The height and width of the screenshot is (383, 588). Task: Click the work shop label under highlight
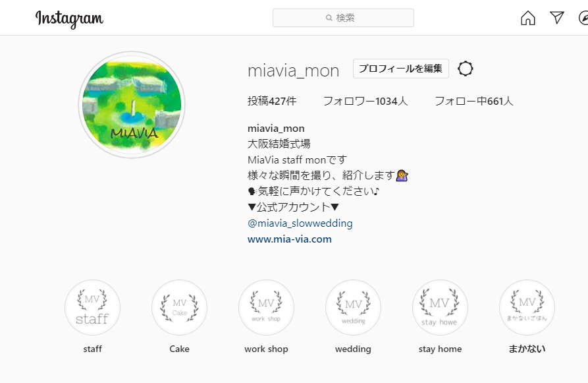(x=266, y=349)
